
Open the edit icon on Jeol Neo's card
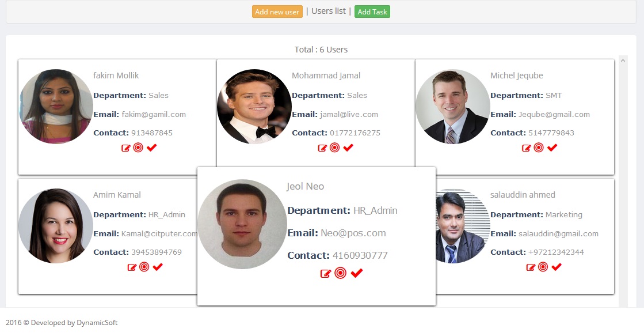click(x=326, y=273)
